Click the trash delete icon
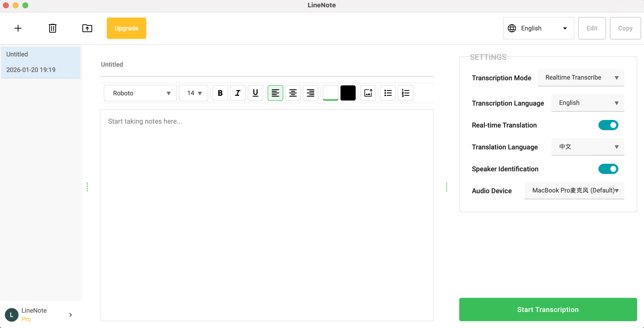 [52, 28]
